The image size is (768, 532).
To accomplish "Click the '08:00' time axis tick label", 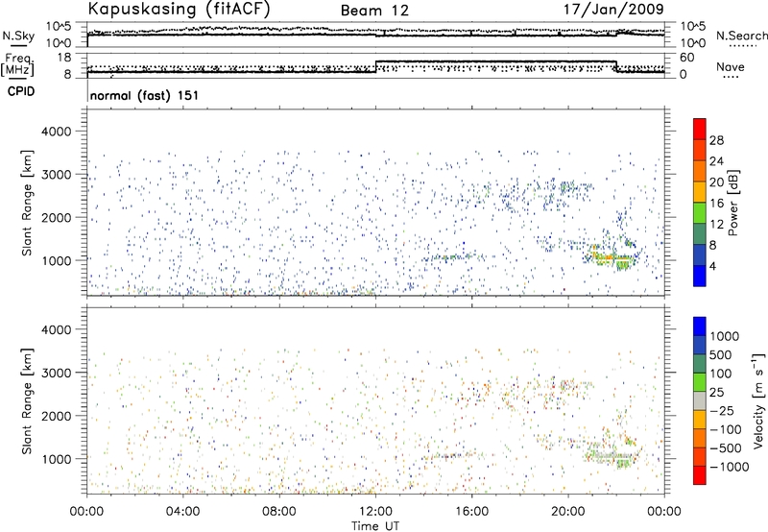I will coord(278,512).
